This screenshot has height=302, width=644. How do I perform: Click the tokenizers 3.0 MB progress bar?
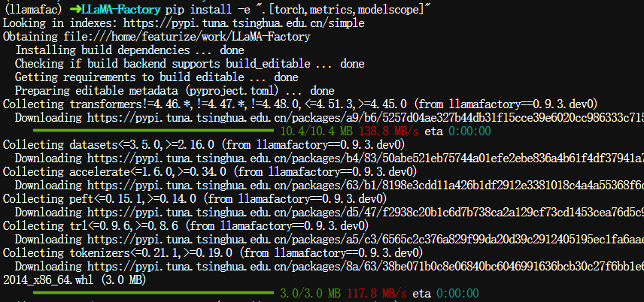(153, 293)
